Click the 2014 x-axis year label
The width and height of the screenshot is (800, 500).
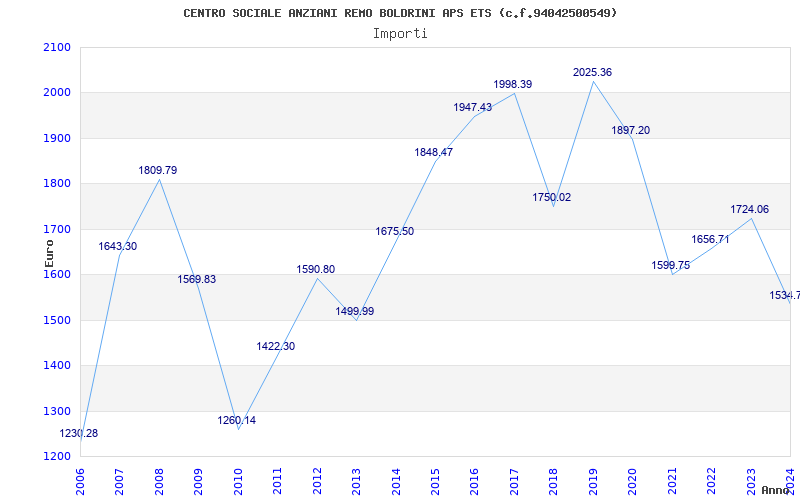click(x=396, y=481)
